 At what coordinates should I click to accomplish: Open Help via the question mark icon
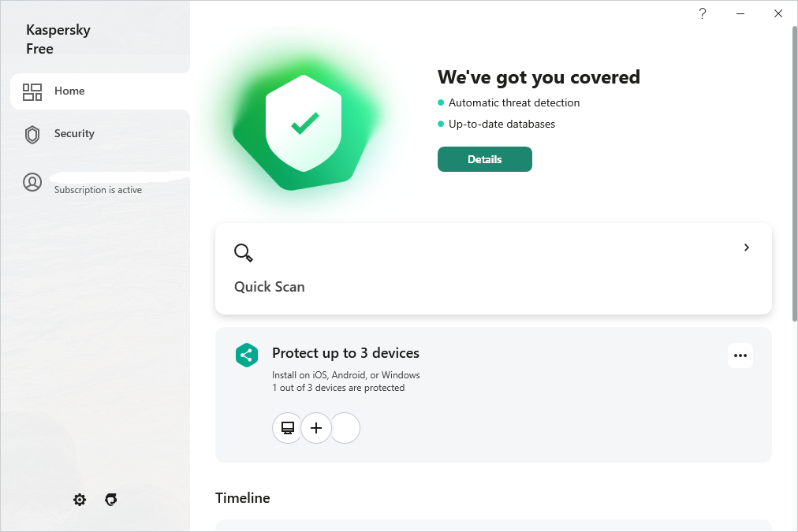[703, 13]
